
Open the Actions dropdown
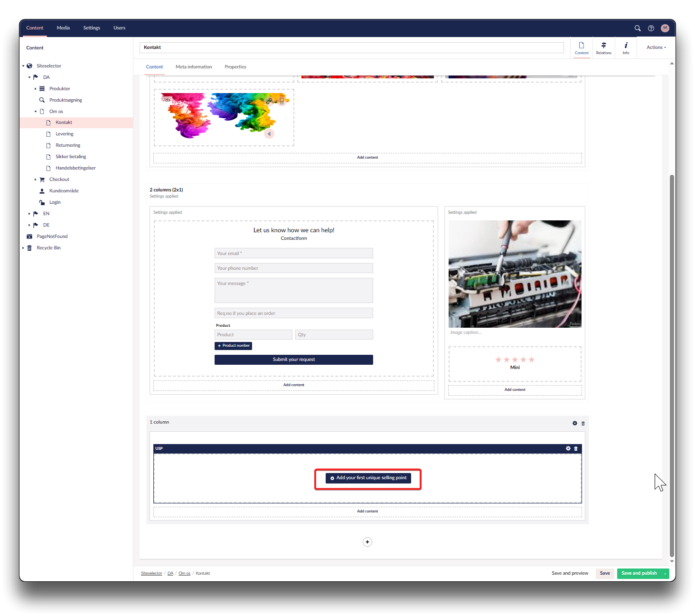pos(656,47)
